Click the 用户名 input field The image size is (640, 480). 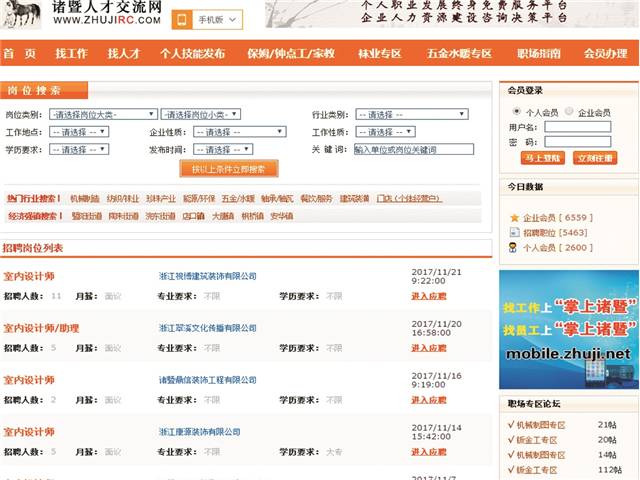578,127
